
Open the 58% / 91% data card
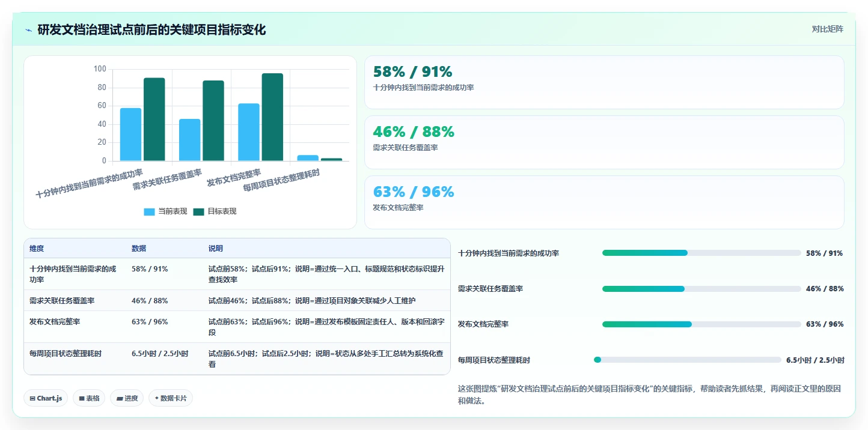pyautogui.click(x=604, y=82)
